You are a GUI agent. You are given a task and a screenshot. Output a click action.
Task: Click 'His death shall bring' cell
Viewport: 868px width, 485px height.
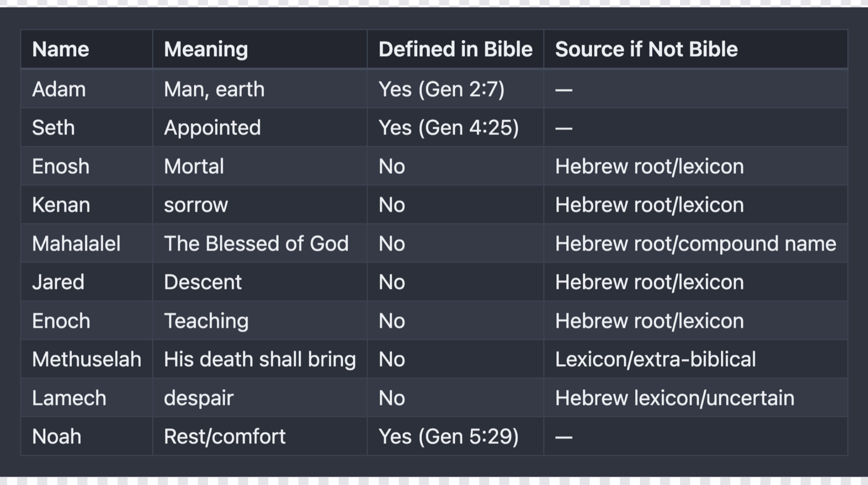click(260, 360)
